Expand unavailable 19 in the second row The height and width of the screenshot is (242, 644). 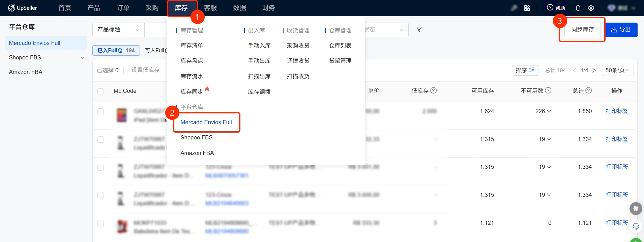549,139
